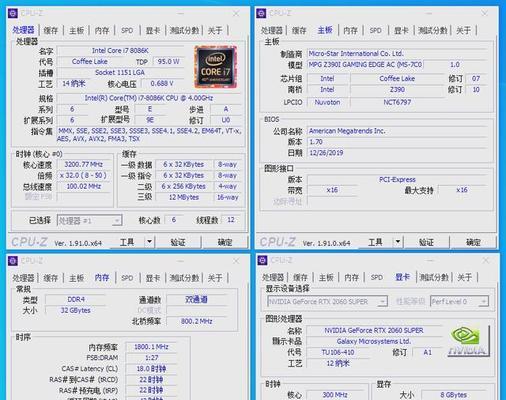The image size is (506, 400).
Task: Open NVIDIA GeForce RTX 2060 SUPER device dropdown
Action: pyautogui.click(x=327, y=302)
